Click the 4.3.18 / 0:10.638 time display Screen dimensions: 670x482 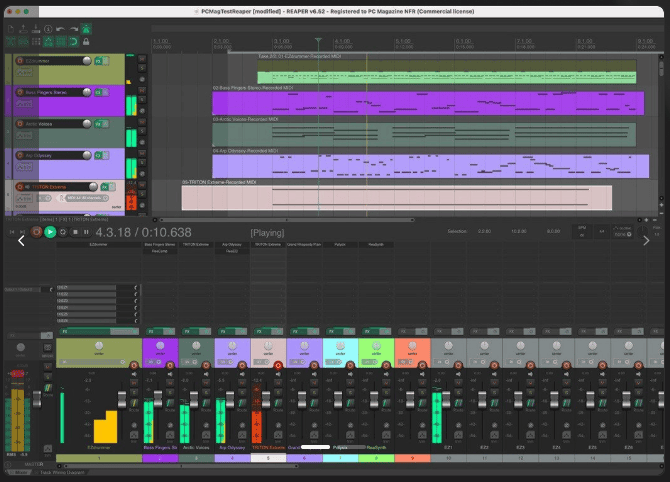143,232
